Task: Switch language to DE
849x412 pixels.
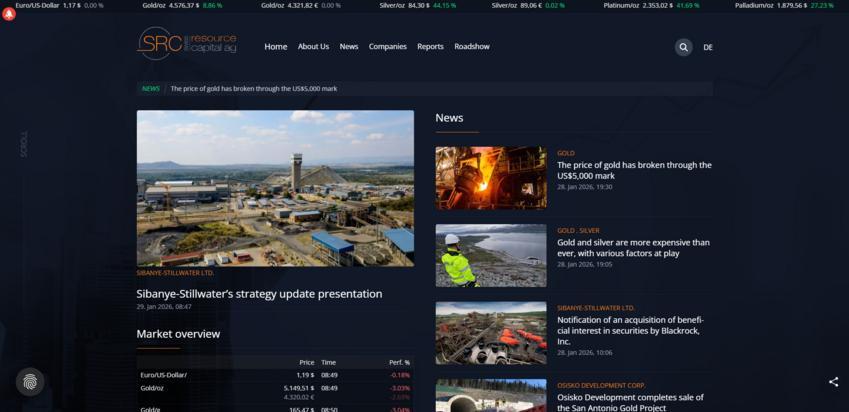Action: (x=708, y=47)
